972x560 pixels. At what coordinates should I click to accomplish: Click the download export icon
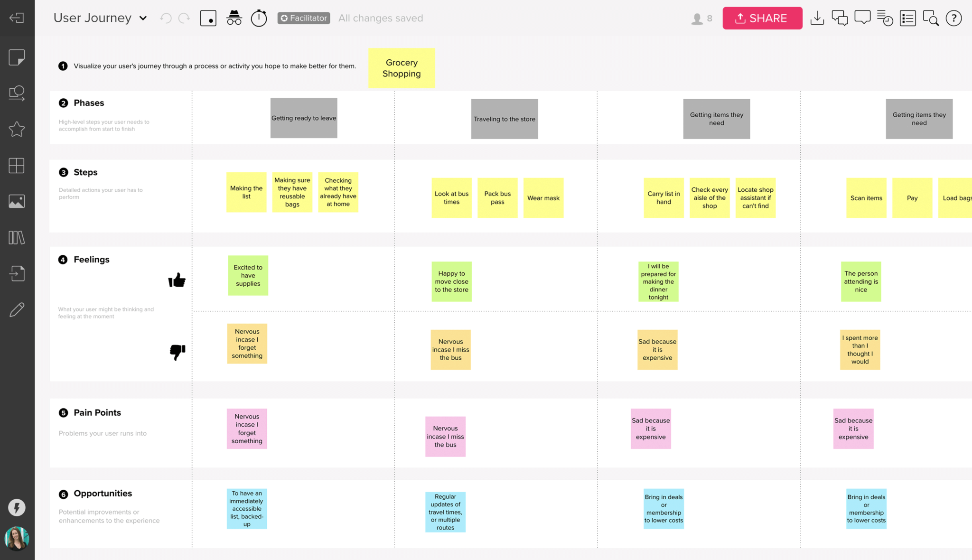point(818,18)
